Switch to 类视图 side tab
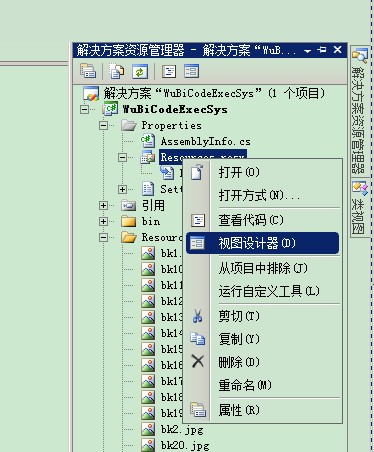Image resolution: width=374 pixels, height=452 pixels. [x=360, y=207]
